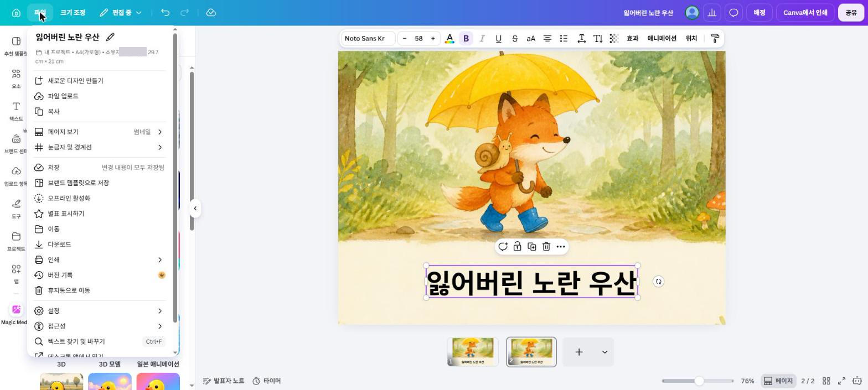Screen dimensions: 868x390
Task: Open more options for the selected text
Action: click(561, 247)
